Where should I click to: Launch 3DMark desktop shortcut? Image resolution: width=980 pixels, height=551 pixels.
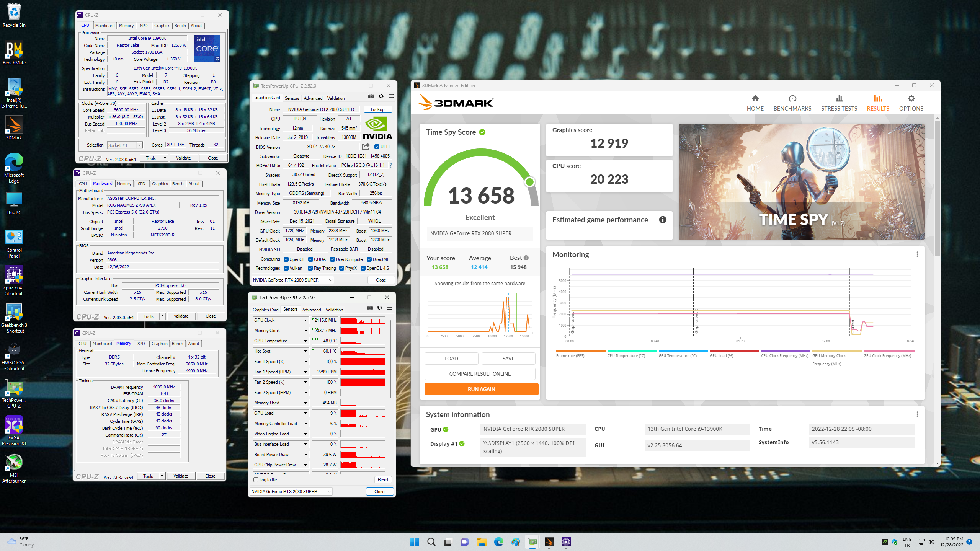[x=14, y=128]
